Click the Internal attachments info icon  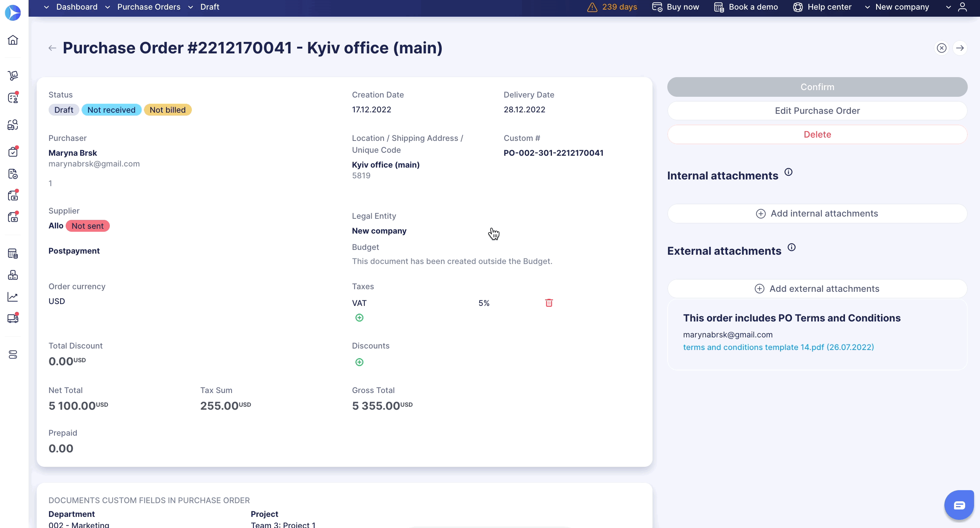click(788, 172)
